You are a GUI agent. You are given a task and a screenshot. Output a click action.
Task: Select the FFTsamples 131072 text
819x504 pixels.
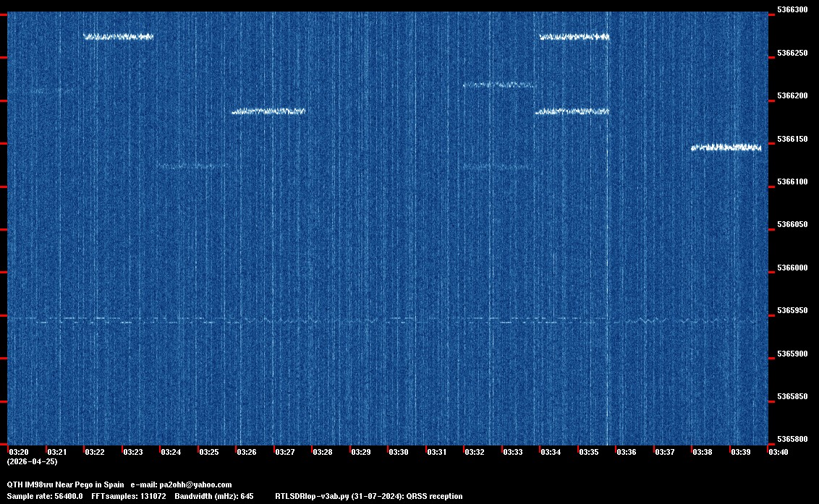coord(129,496)
